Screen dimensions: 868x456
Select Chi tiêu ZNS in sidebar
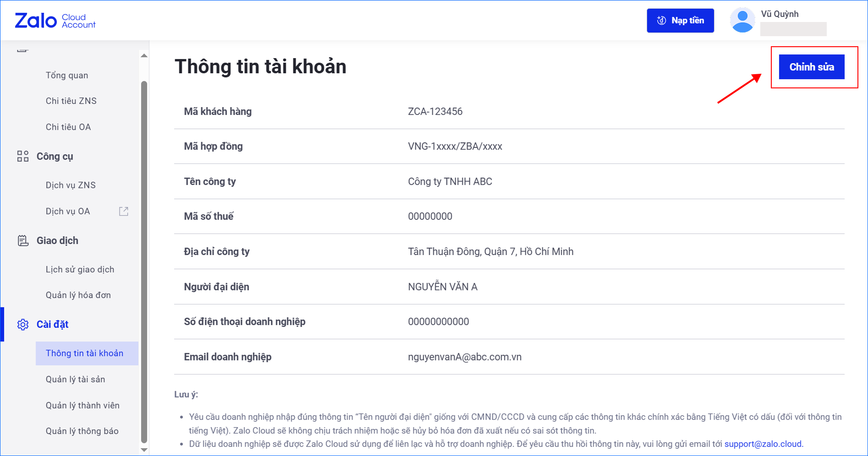click(71, 101)
